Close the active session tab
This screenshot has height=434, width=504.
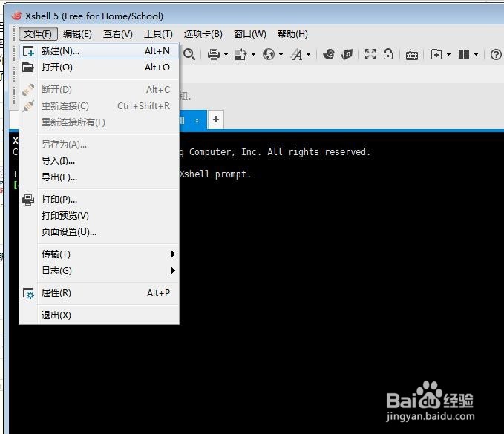click(197, 120)
